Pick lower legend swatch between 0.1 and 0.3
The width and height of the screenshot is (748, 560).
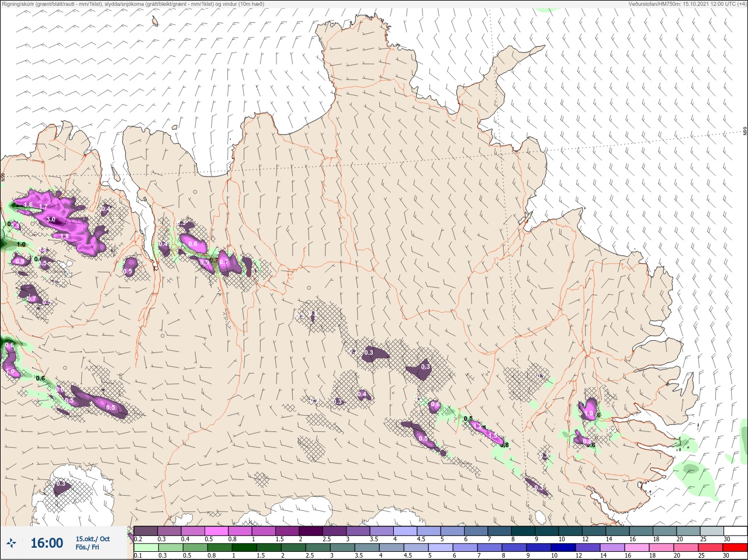point(146,547)
